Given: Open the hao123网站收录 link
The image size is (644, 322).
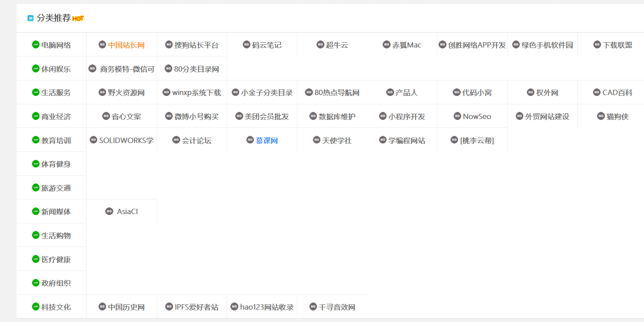Looking at the screenshot, I should (x=267, y=307).
